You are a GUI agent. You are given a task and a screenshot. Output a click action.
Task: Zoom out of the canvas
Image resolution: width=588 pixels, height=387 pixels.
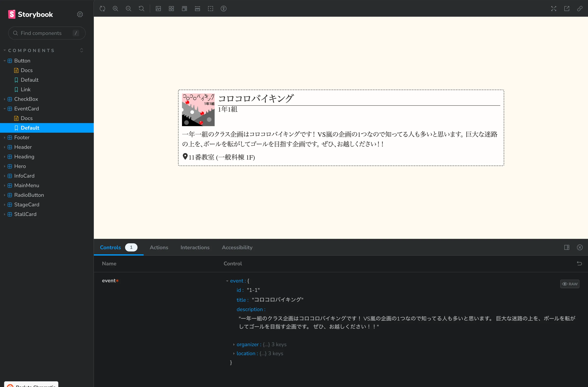coord(128,8)
